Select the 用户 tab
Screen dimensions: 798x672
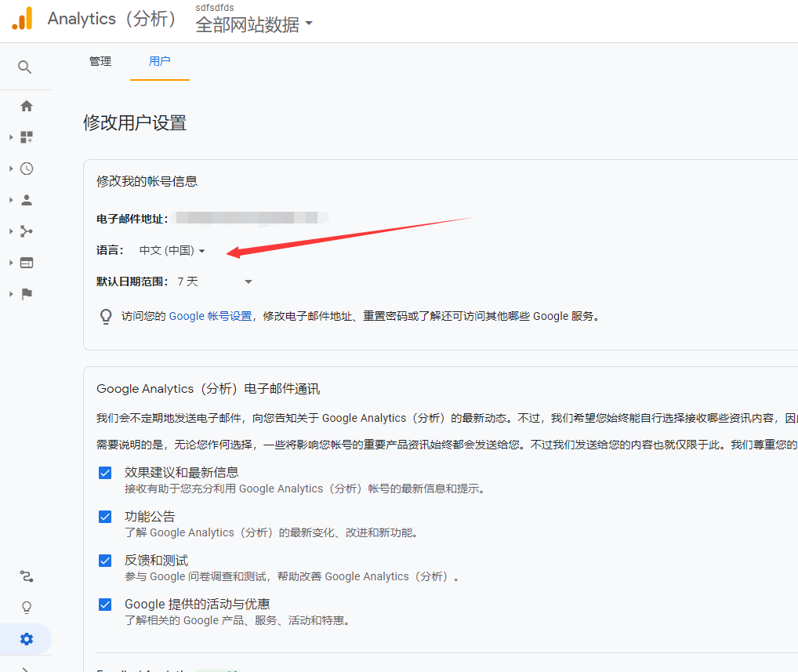point(159,60)
